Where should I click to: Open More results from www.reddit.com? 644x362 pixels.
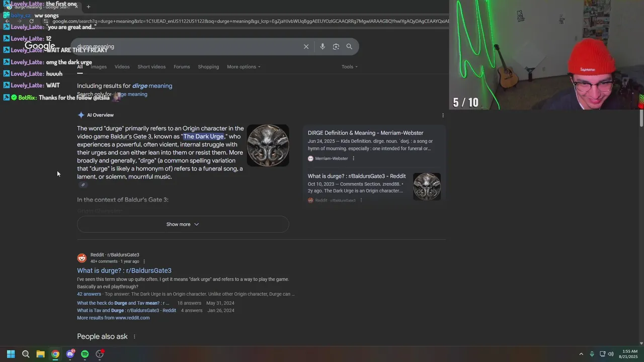pyautogui.click(x=113, y=318)
